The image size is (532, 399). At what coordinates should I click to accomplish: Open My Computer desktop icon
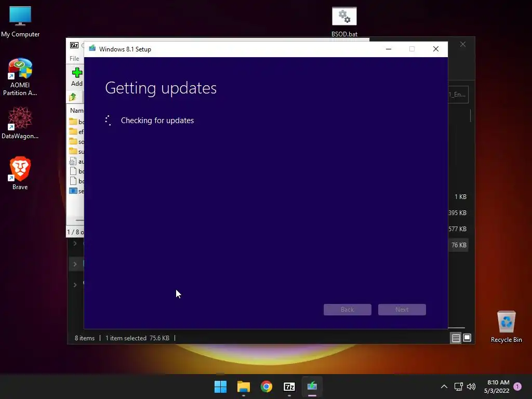point(20,22)
